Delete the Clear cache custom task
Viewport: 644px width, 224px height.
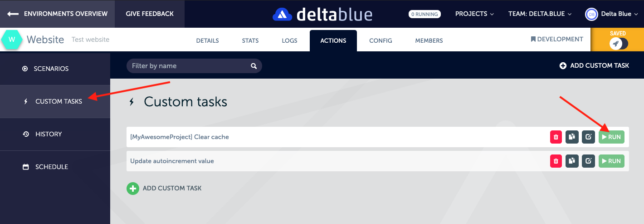[x=556, y=137]
